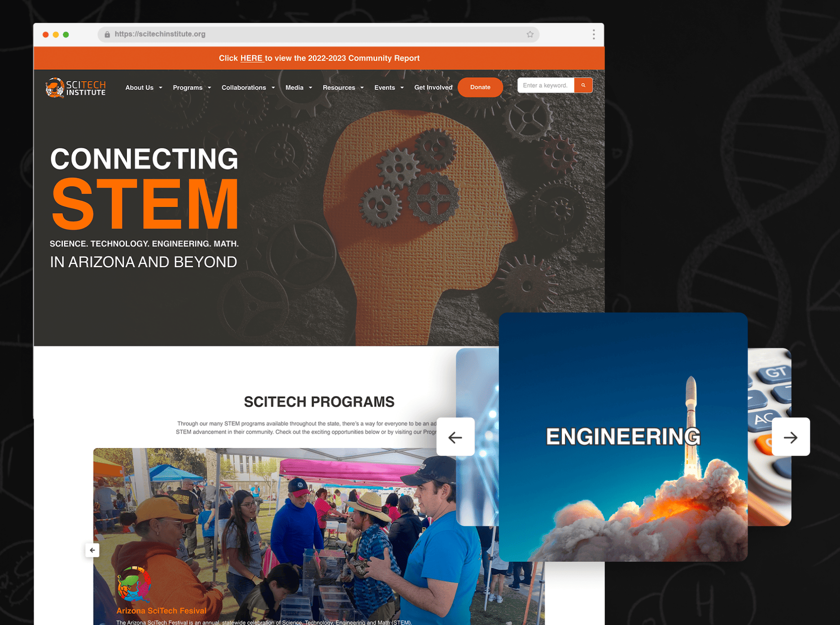This screenshot has width=840, height=625.
Task: Click the Donate button
Action: [480, 87]
